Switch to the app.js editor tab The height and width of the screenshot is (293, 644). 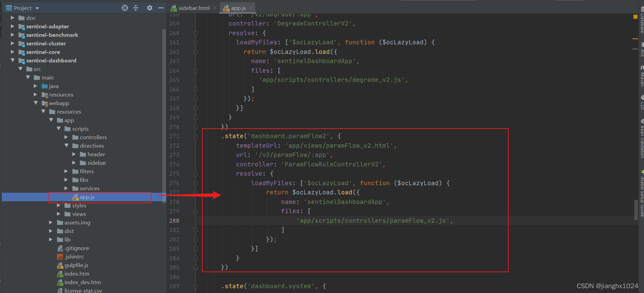238,8
